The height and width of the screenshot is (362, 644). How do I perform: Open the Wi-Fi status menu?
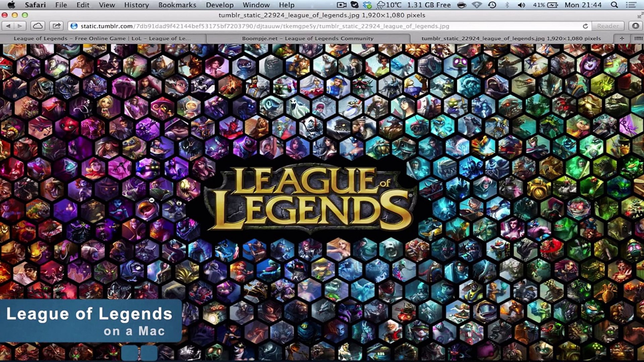coord(477,5)
